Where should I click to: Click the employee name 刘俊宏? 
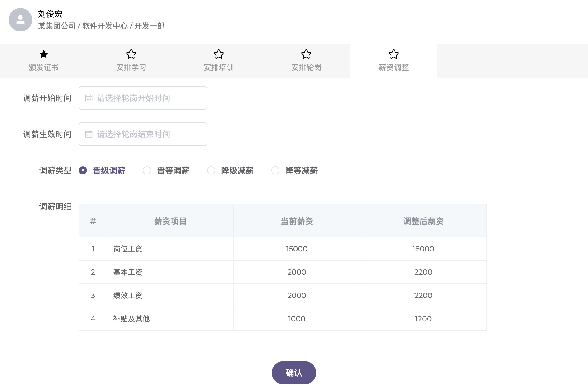(50, 14)
